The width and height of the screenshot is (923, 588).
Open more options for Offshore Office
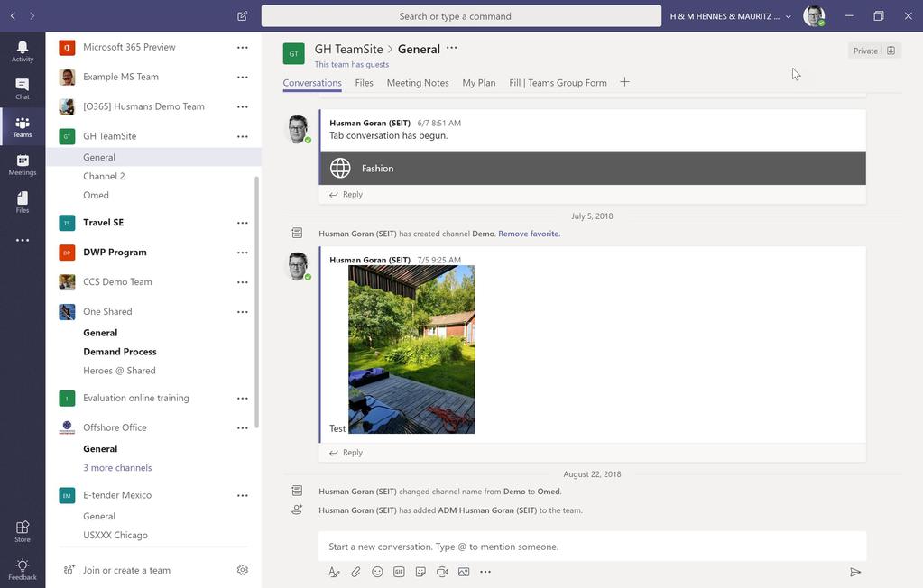[243, 427]
